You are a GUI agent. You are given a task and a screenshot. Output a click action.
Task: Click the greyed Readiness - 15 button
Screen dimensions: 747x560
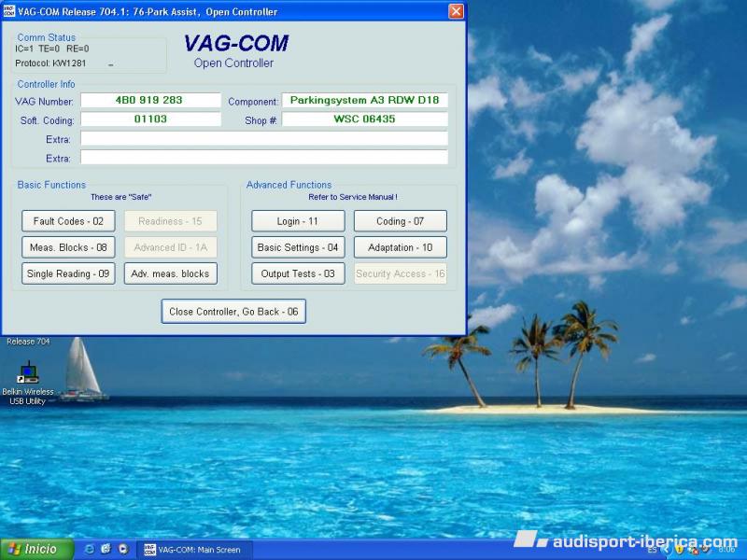tap(171, 221)
